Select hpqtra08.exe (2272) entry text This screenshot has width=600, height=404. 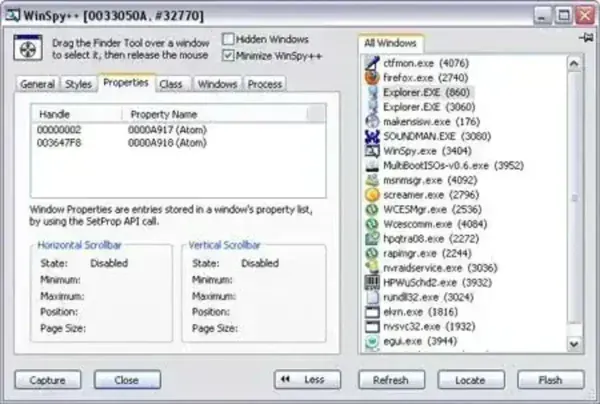pyautogui.click(x=431, y=238)
